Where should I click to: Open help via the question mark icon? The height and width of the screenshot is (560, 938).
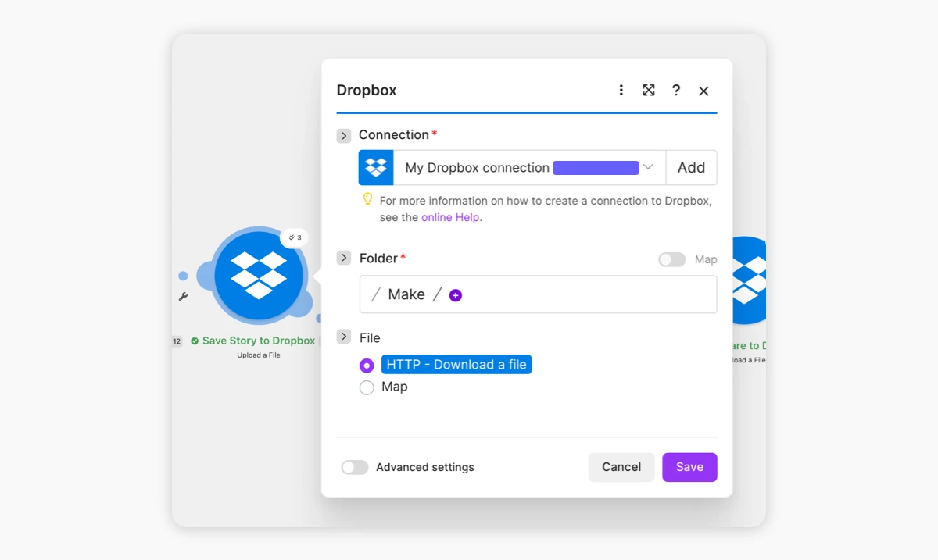click(x=676, y=91)
